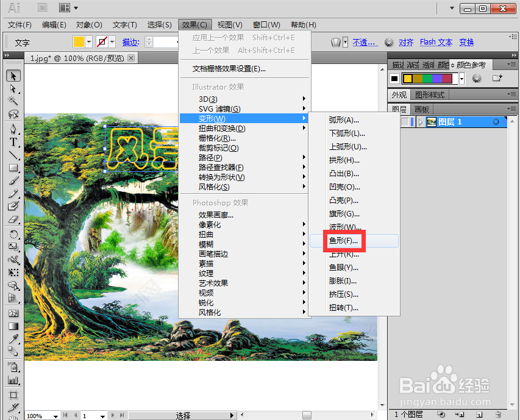Image resolution: width=520 pixels, height=420 pixels.
Task: Click the trash icon in Layers panel
Action: (x=498, y=414)
